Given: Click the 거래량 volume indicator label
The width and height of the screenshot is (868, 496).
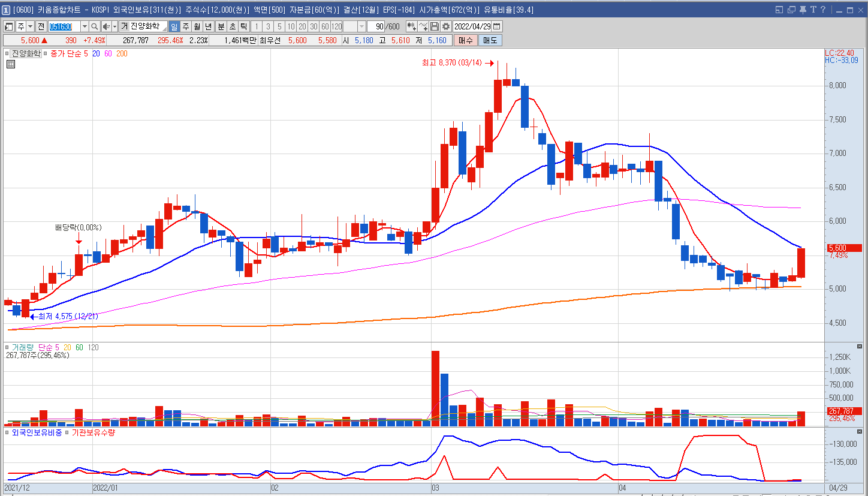Looking at the screenshot, I should [23, 347].
